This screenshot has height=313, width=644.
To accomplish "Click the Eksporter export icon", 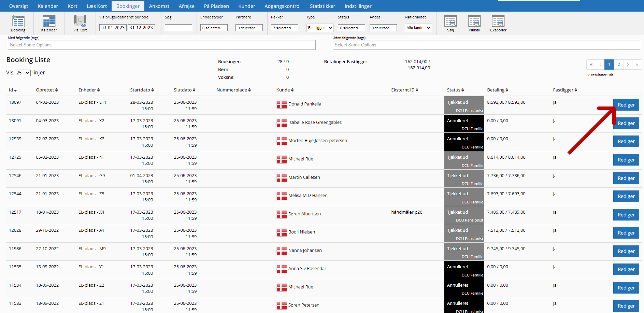I will point(498,22).
